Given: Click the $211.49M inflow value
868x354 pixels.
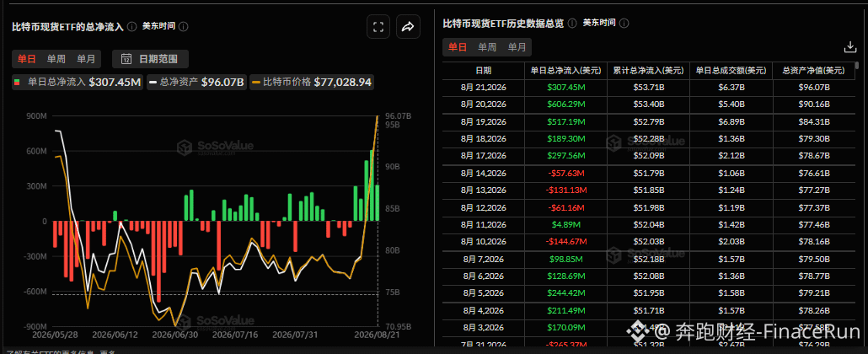Looking at the screenshot, I should pyautogui.click(x=565, y=310).
